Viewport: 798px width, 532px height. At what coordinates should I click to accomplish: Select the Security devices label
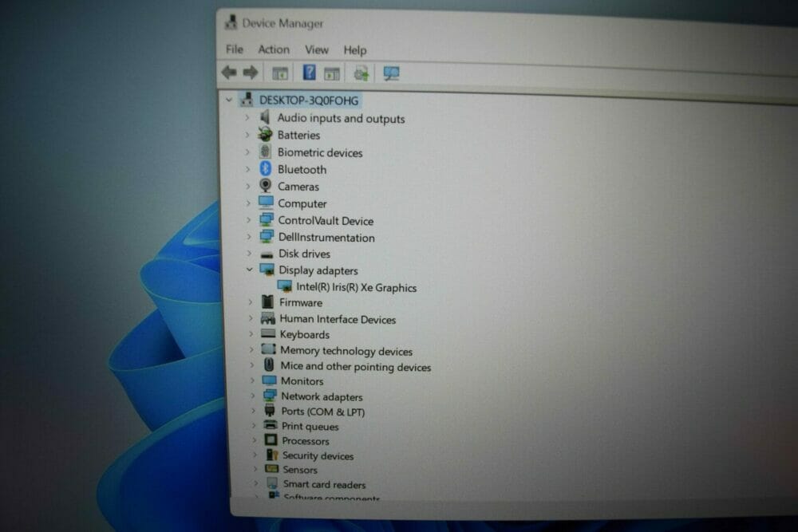pos(318,455)
